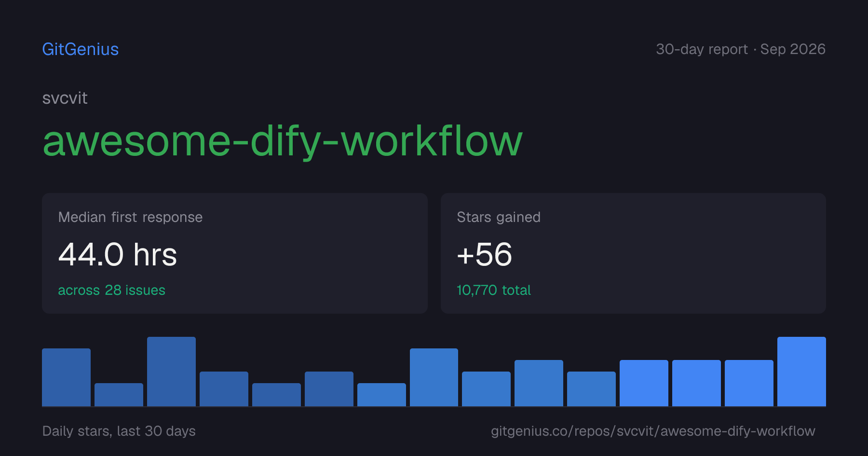This screenshot has width=868, height=456.
Task: Click the first bar in the daily stars chart
Action: tap(66, 377)
